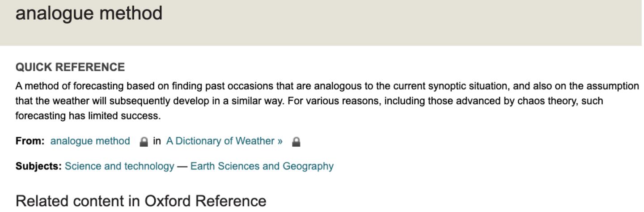Click the bold From: label
The height and width of the screenshot is (212, 644).
[30, 141]
